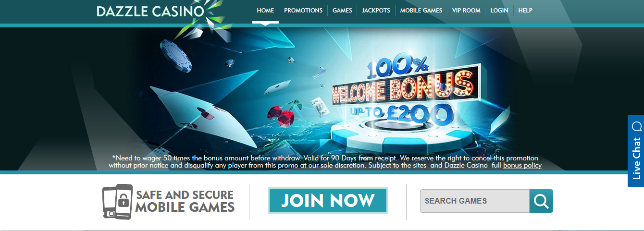
Task: Select Mobile Games in navigation
Action: point(421,11)
